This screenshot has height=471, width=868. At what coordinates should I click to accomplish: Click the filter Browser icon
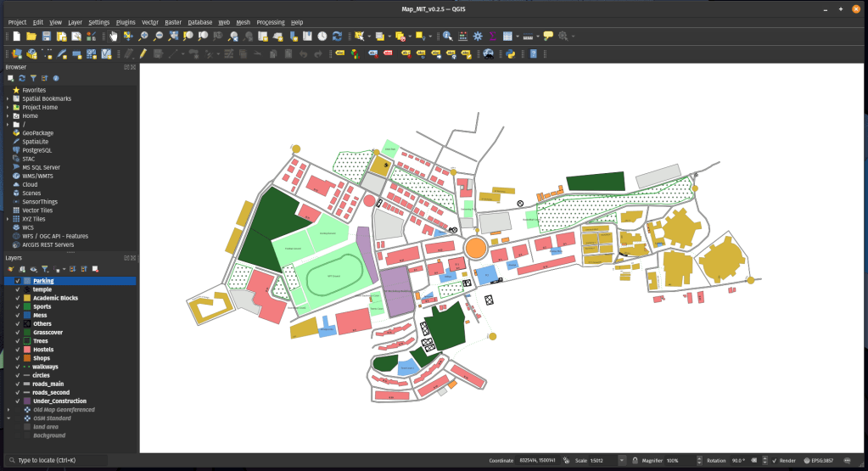33,78
